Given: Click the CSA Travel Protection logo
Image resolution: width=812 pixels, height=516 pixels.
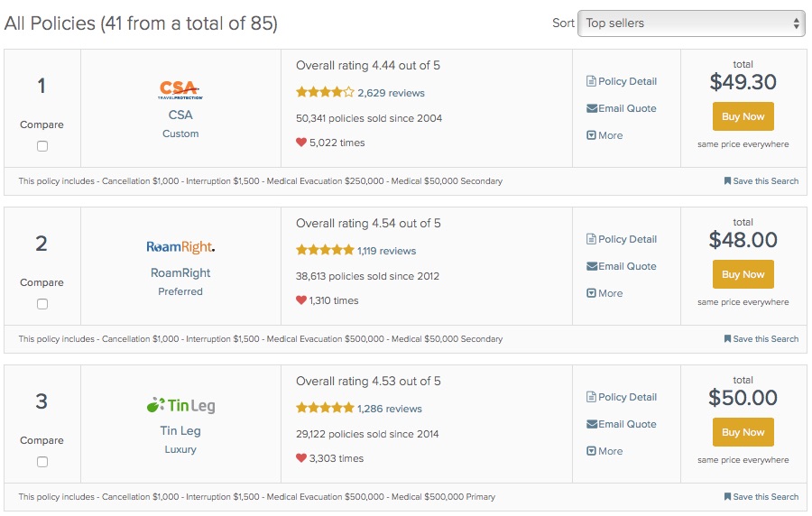Looking at the screenshot, I should pos(180,89).
